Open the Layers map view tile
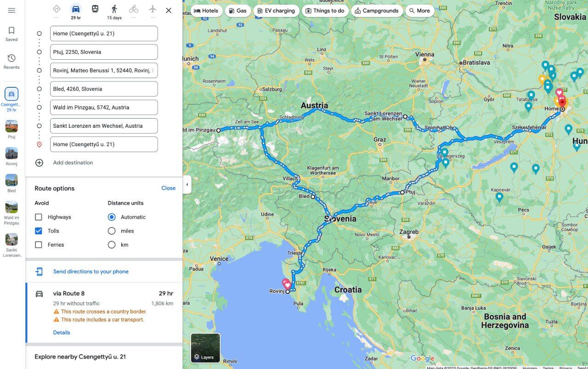The height and width of the screenshot is (369, 588). pyautogui.click(x=205, y=348)
